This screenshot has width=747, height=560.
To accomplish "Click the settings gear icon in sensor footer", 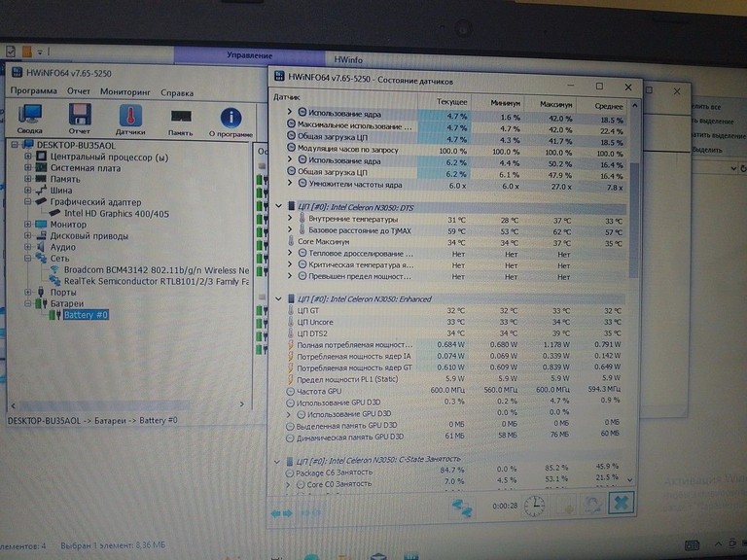I will (593, 505).
